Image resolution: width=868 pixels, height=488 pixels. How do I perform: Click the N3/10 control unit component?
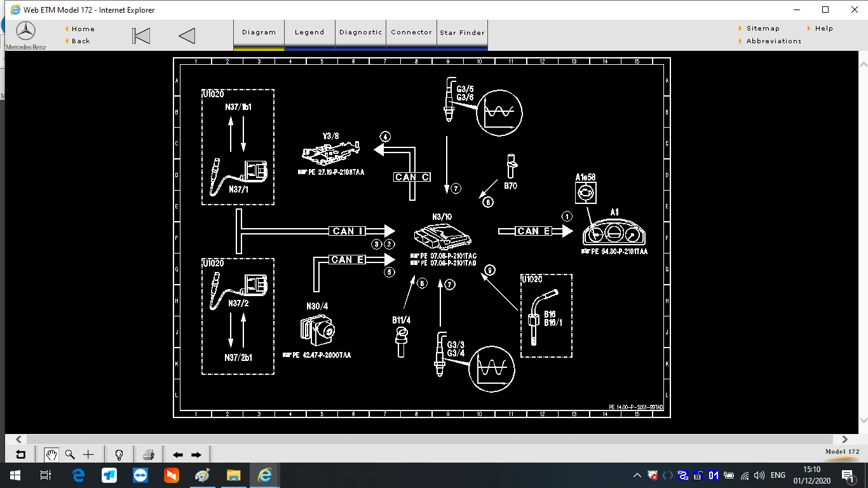click(443, 237)
